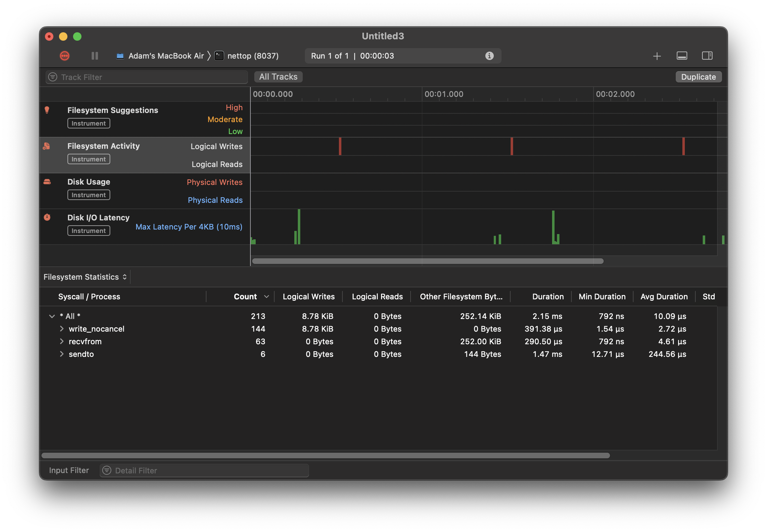Click the Physical Writes lane label
The image size is (767, 532).
[215, 182]
